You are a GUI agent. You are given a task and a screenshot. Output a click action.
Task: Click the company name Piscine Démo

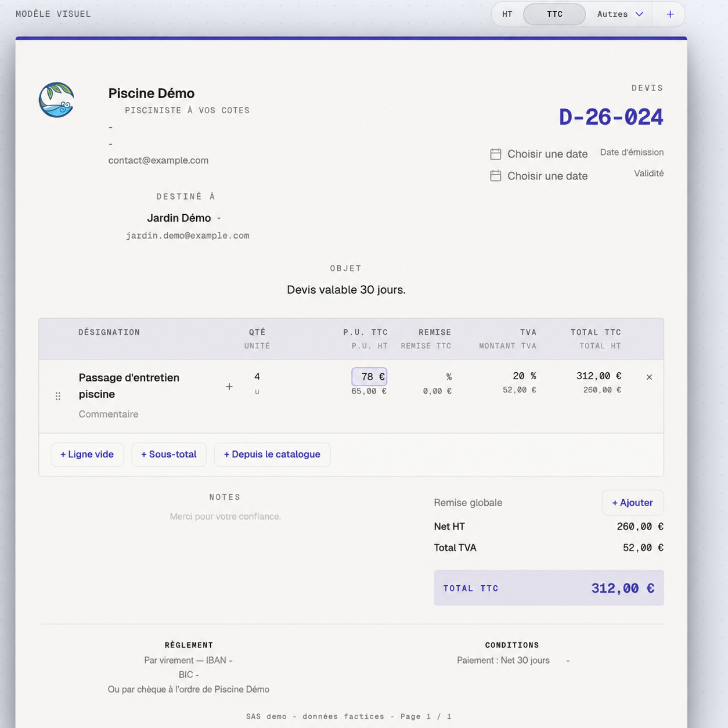pos(152,93)
